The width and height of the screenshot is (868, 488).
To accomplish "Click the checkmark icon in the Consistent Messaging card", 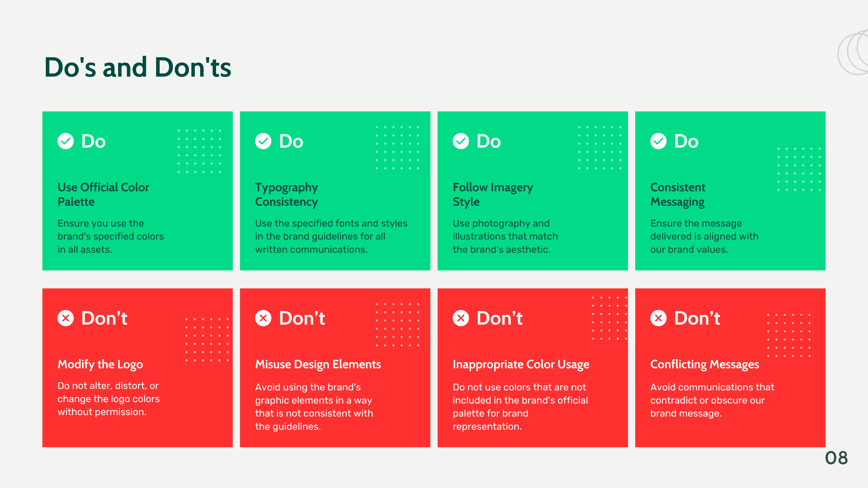I will point(658,141).
